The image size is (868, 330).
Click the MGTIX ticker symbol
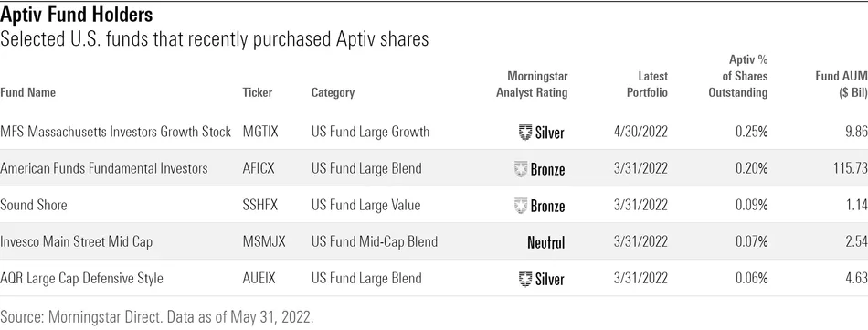click(x=260, y=132)
